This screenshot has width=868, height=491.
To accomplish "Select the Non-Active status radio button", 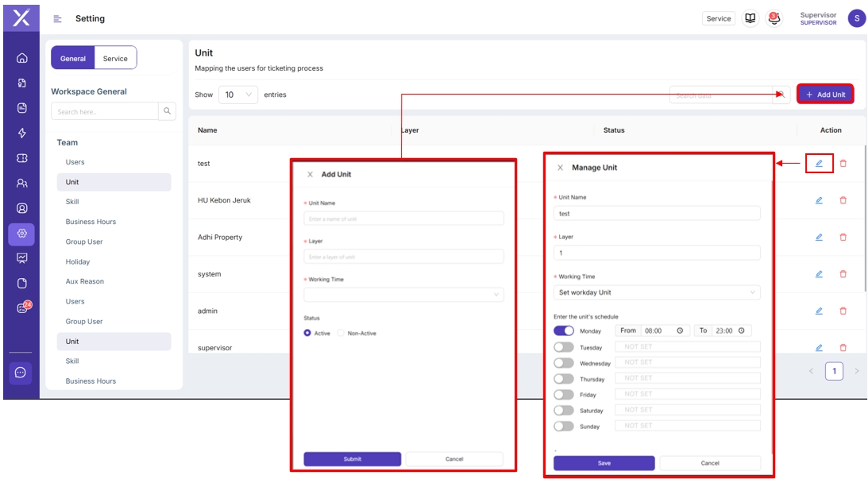I will 341,334.
